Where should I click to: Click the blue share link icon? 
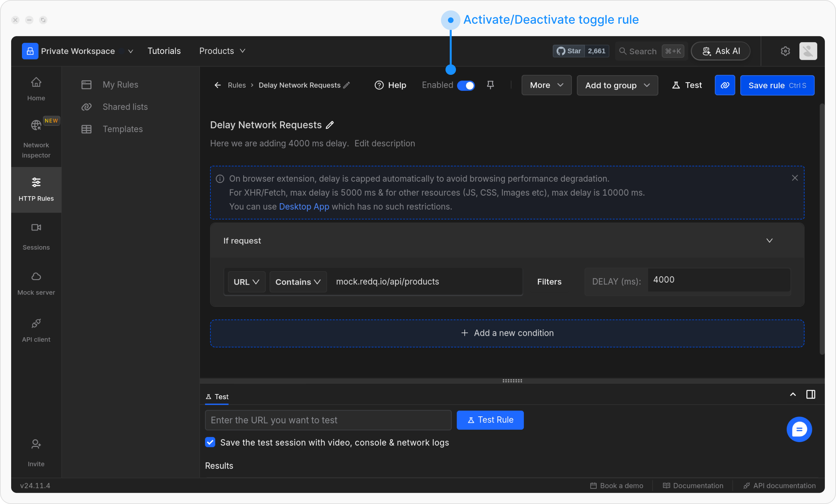click(725, 85)
